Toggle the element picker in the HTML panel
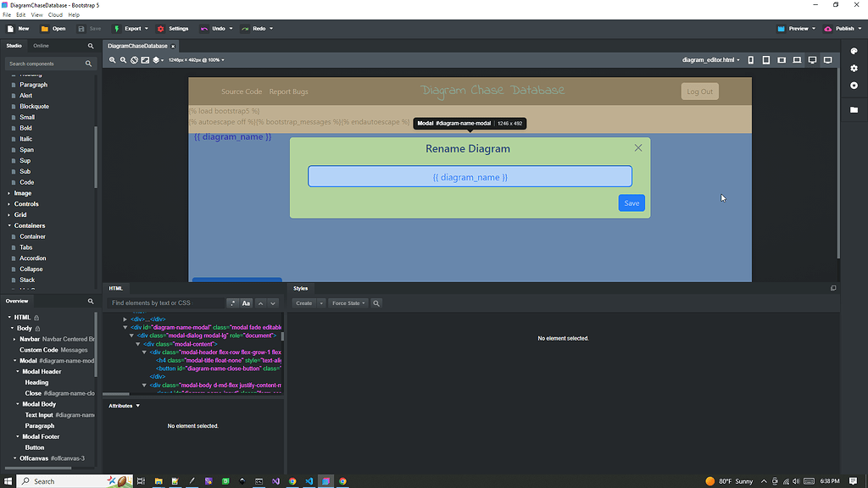The image size is (868, 488). pyautogui.click(x=232, y=302)
